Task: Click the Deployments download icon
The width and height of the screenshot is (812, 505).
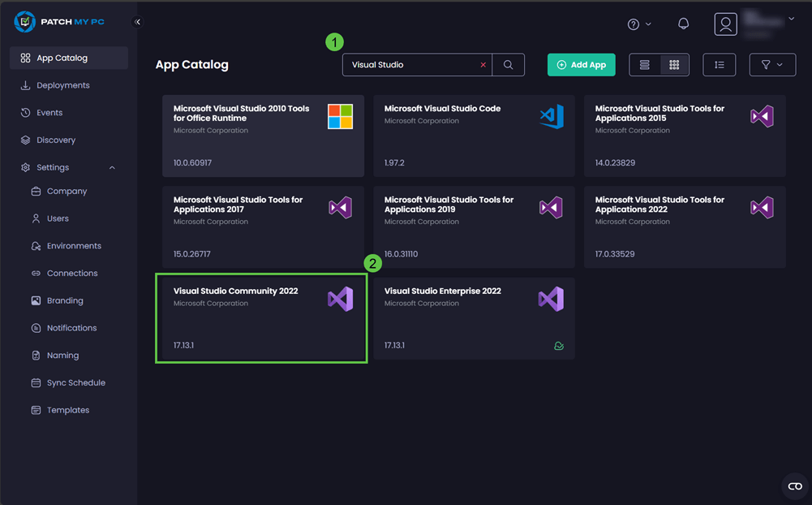Action: (x=25, y=85)
